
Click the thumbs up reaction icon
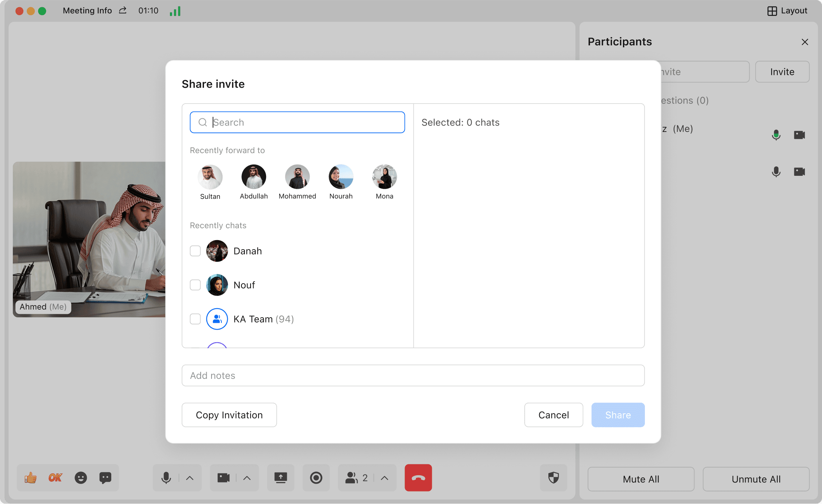coord(31,478)
